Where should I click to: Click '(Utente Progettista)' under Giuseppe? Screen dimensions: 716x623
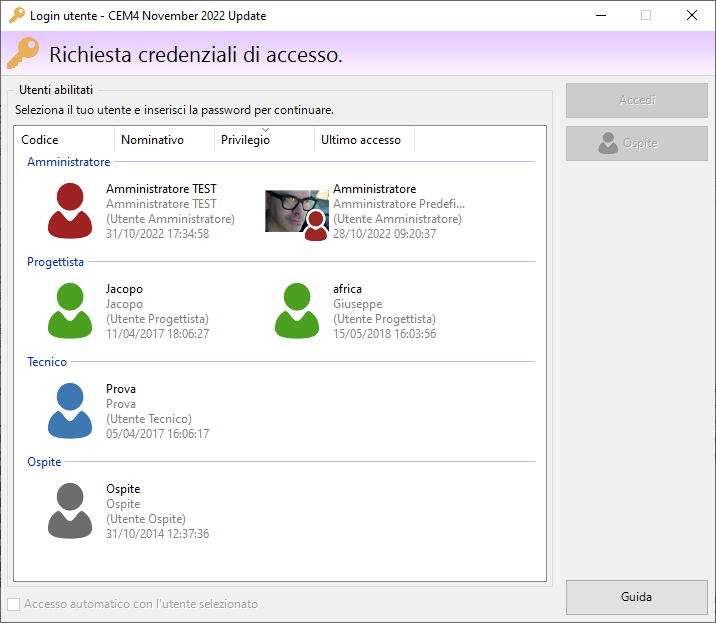pos(384,319)
